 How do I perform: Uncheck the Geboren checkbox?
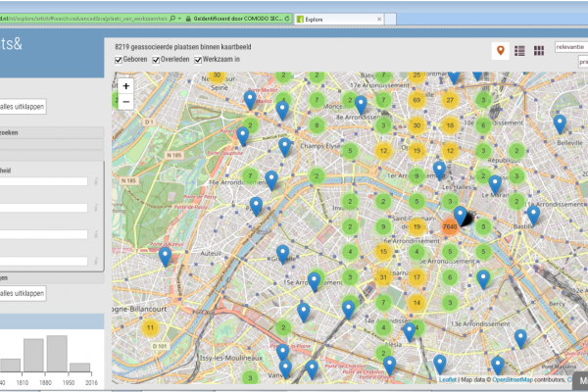tap(119, 60)
